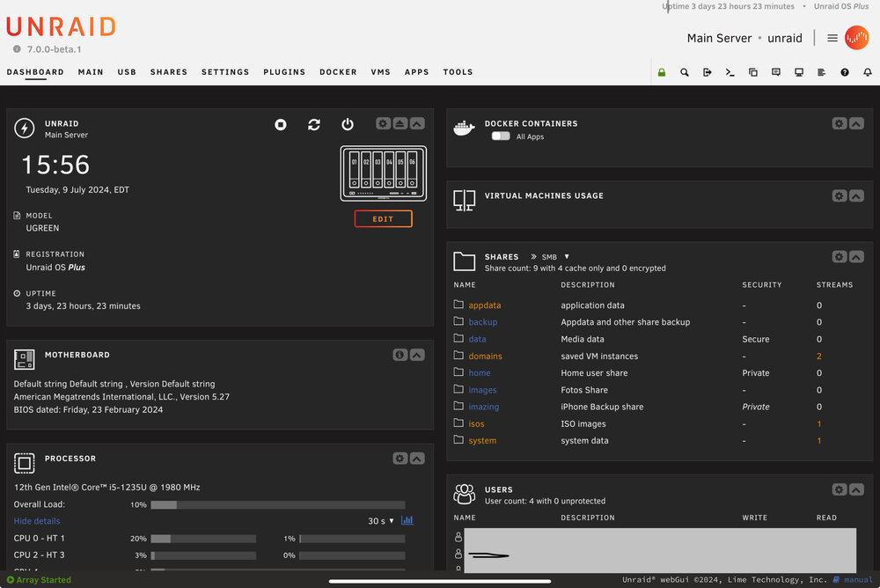
Task: Open the feedback chat icon
Action: pyautogui.click(x=776, y=72)
